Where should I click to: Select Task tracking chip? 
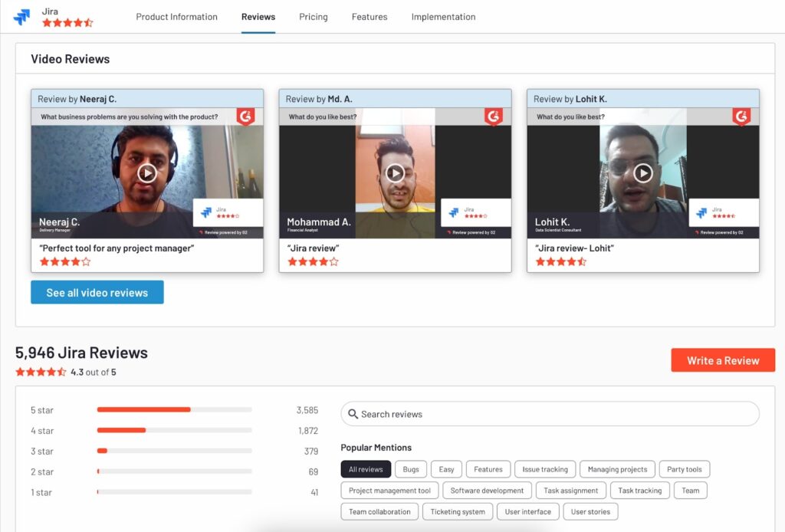(640, 491)
